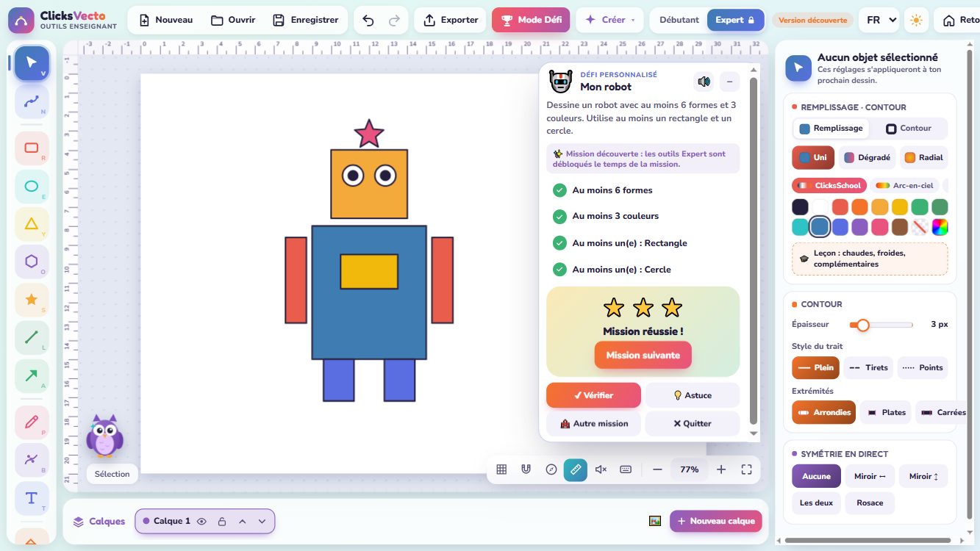Choose the no-fill transparent swatch

[x=920, y=227]
